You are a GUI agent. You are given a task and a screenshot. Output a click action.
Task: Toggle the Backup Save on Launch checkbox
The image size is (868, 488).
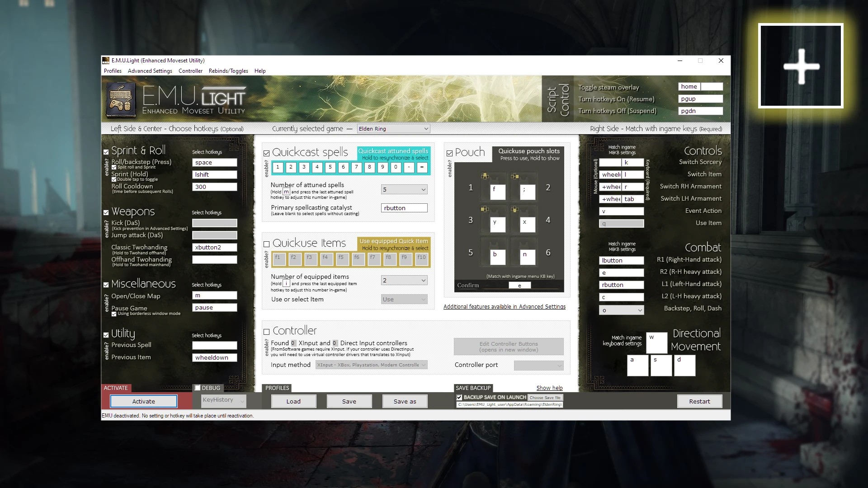[x=459, y=398]
